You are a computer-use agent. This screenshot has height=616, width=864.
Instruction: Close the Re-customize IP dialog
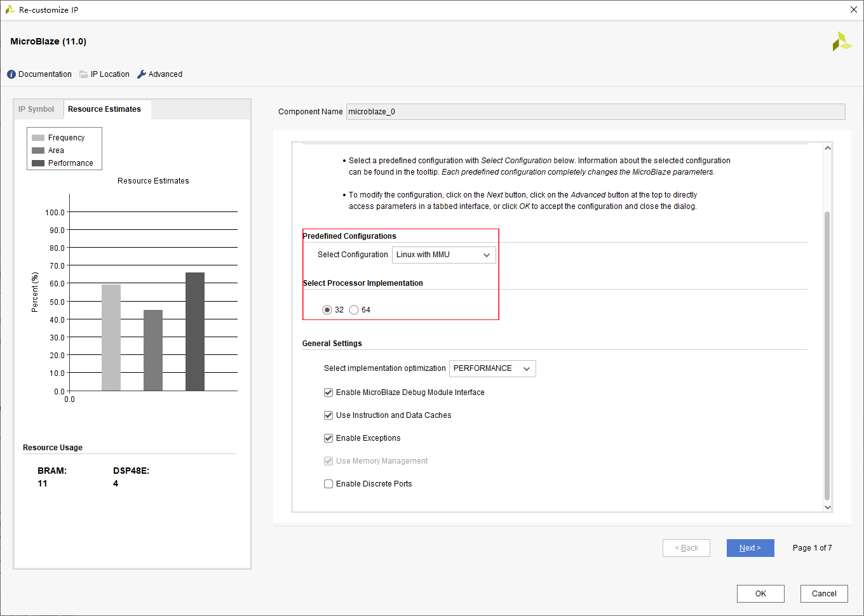[854, 10]
